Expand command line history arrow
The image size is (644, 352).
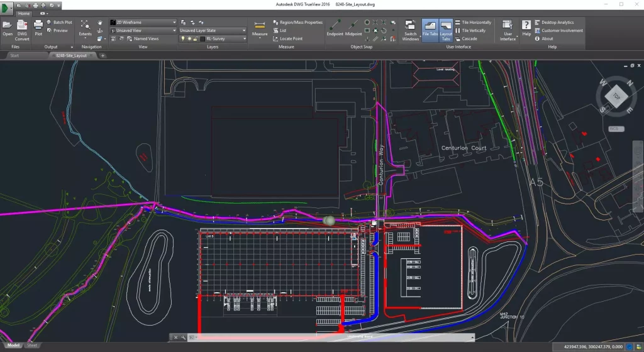(472, 338)
